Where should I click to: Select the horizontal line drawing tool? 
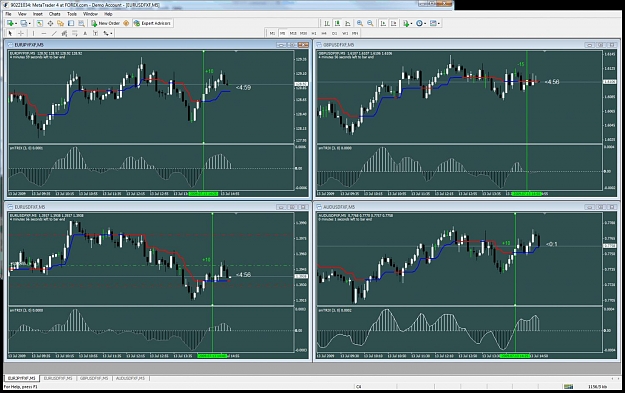pos(44,33)
